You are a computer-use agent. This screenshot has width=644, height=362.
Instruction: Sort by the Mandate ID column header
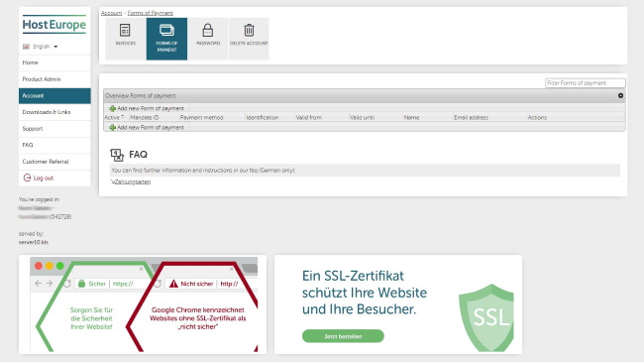(145, 117)
